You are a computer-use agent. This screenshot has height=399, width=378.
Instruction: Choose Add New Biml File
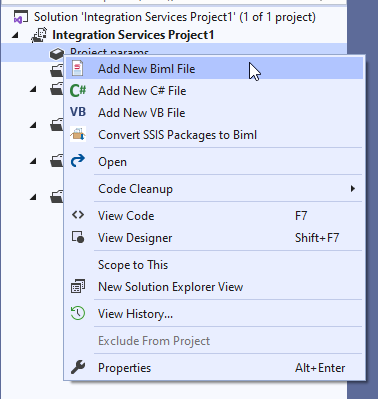point(214,68)
